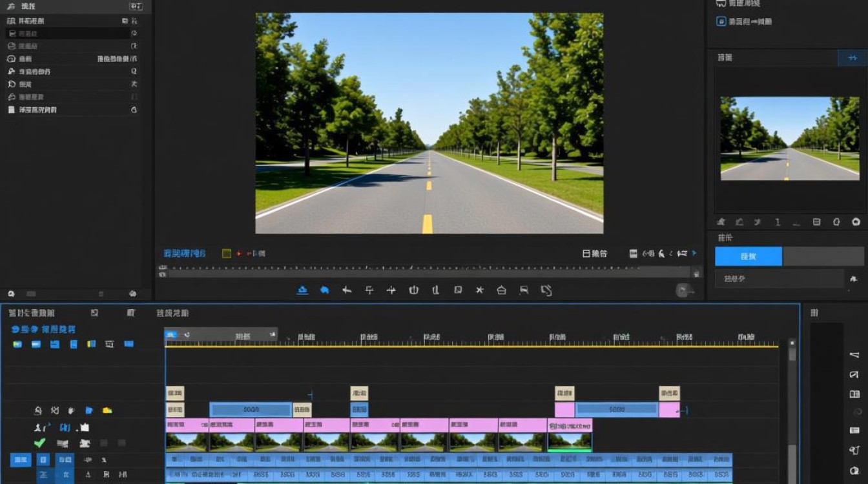Toggle the green checkmark in the track header
Screen dimensions: 868x484
39,443
